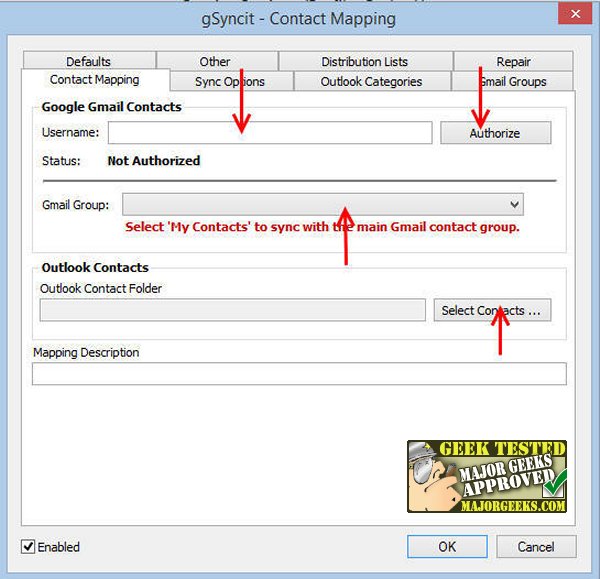Select the Contact Mapping tab
Image resolution: width=600 pixels, height=579 pixels.
(x=95, y=80)
